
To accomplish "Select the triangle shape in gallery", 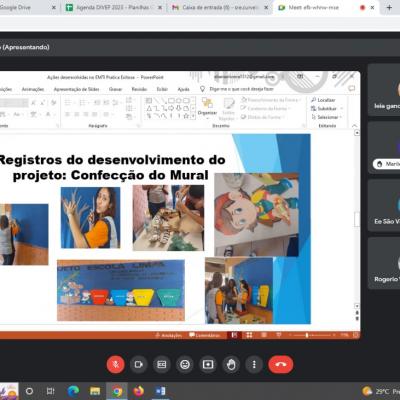I will pyautogui.click(x=149, y=108).
